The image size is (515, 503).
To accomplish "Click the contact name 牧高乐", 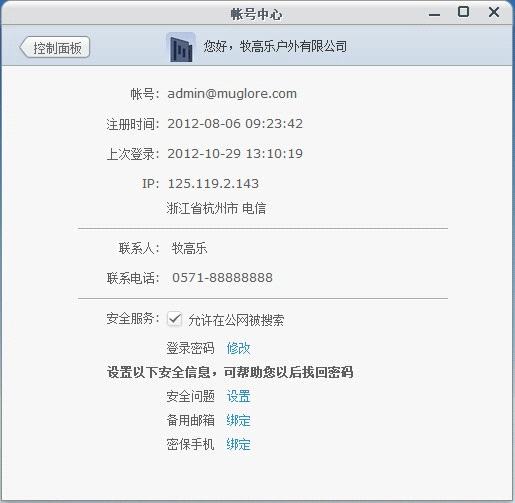I will pos(189,248).
